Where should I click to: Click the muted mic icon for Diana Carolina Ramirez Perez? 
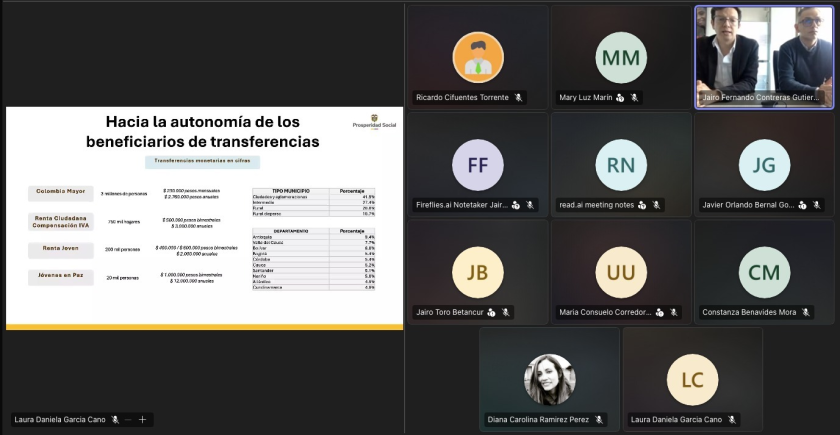click(598, 419)
